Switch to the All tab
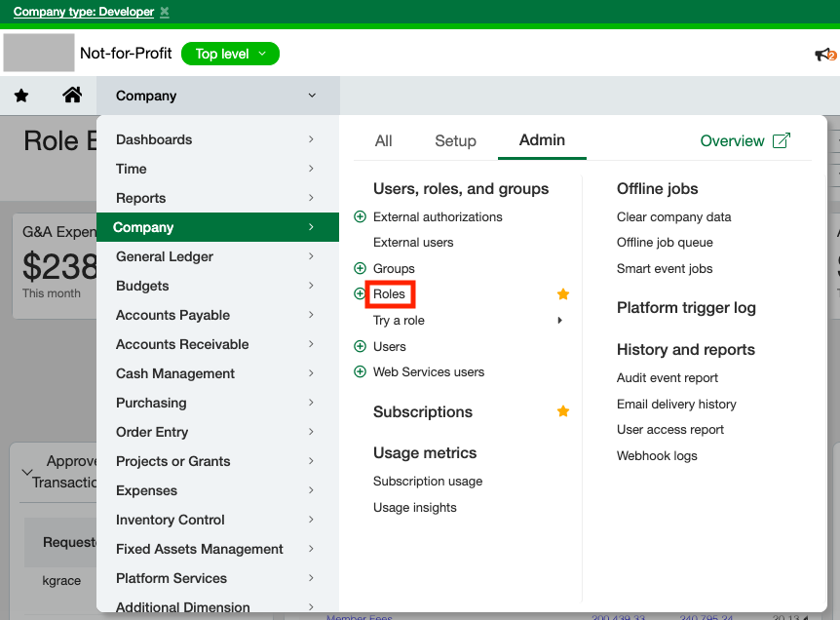The width and height of the screenshot is (840, 620). pos(384,141)
